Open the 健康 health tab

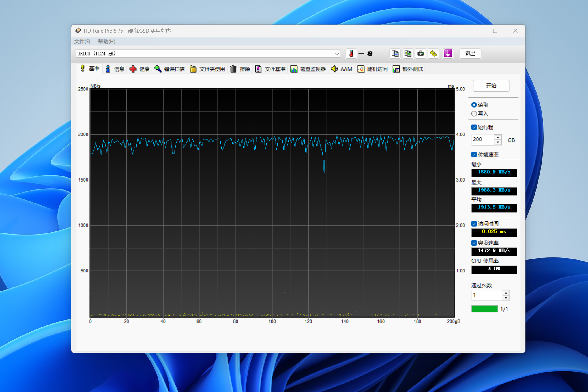[140, 69]
